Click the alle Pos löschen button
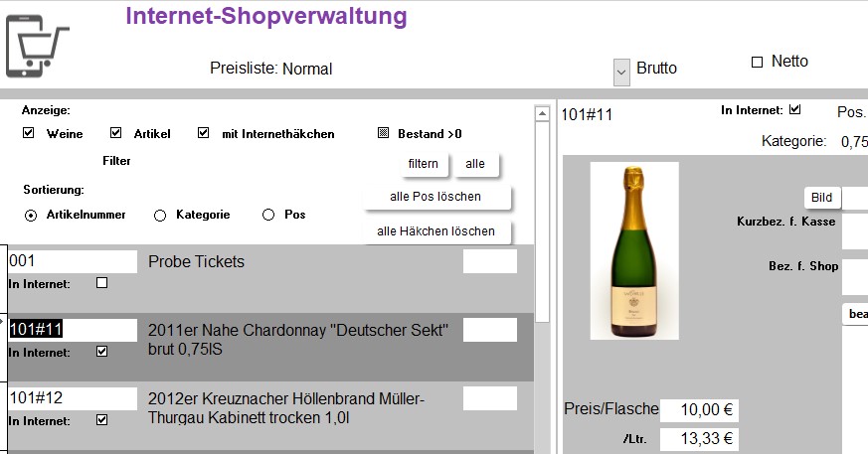 click(x=436, y=197)
